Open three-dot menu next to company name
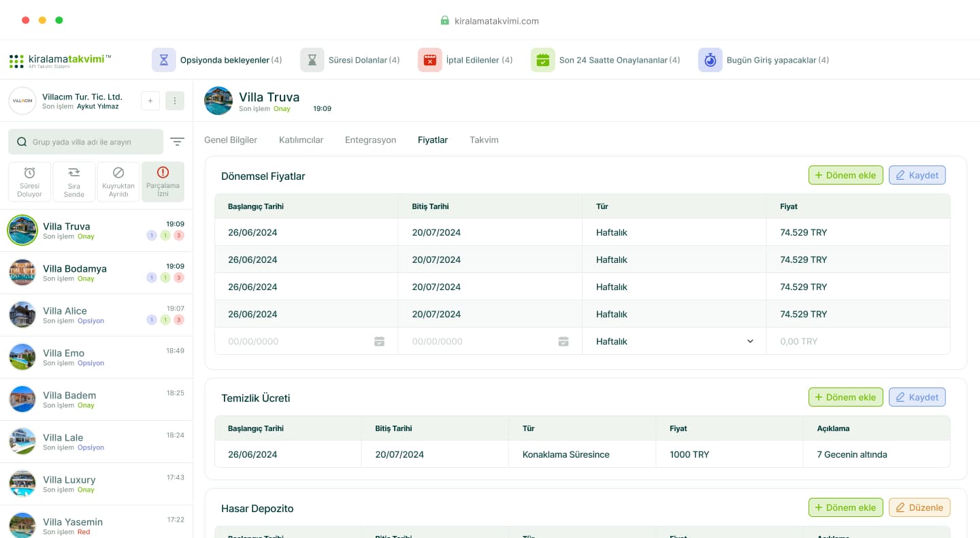 tap(175, 101)
